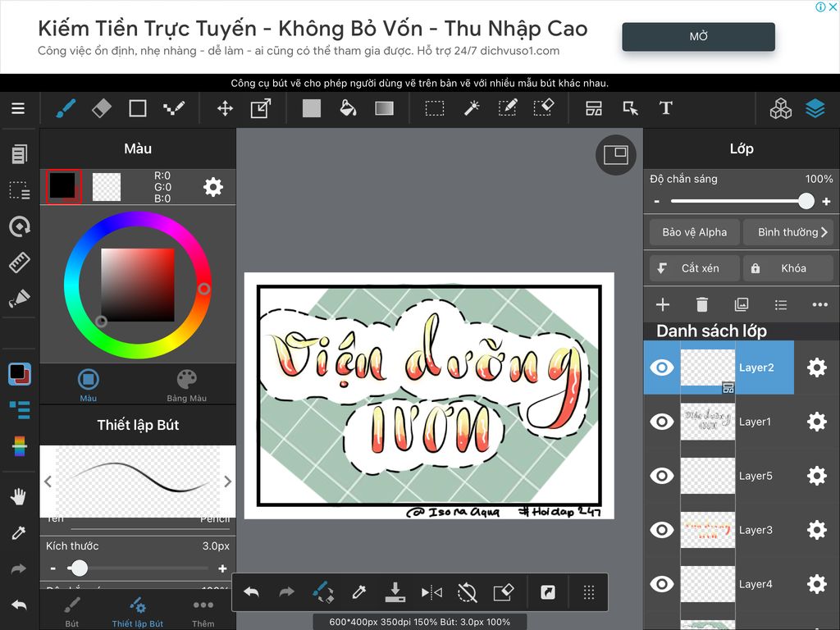Switch to Bảng Màu palette tab

tap(186, 386)
